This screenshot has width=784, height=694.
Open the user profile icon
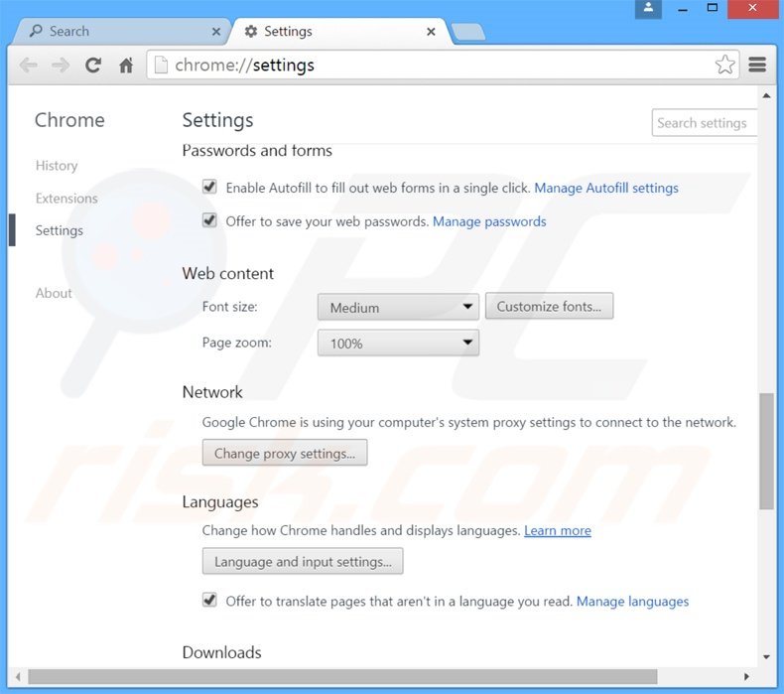click(x=648, y=9)
